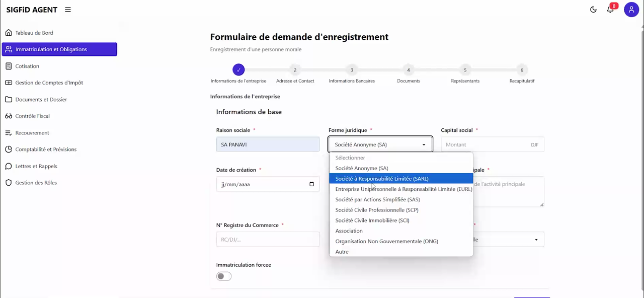The height and width of the screenshot is (298, 644).
Task: Open the Date de création calendar picker
Action: pyautogui.click(x=311, y=184)
